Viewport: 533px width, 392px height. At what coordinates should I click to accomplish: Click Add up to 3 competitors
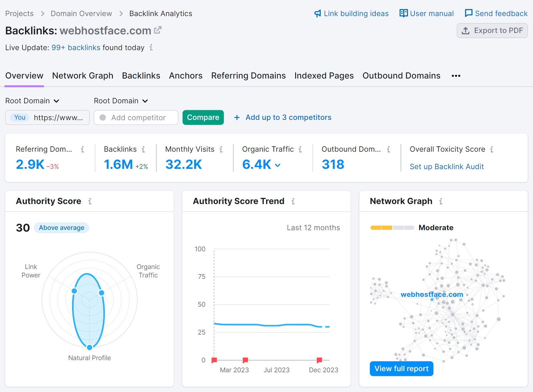point(288,117)
